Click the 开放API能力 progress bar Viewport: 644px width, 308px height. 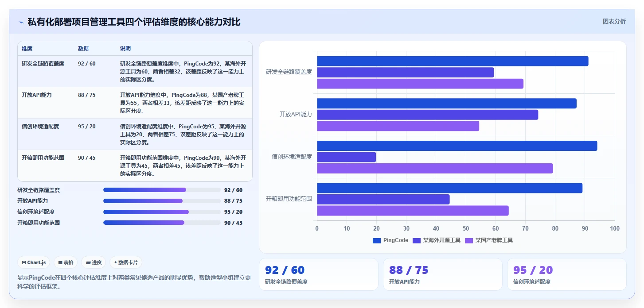(162, 201)
